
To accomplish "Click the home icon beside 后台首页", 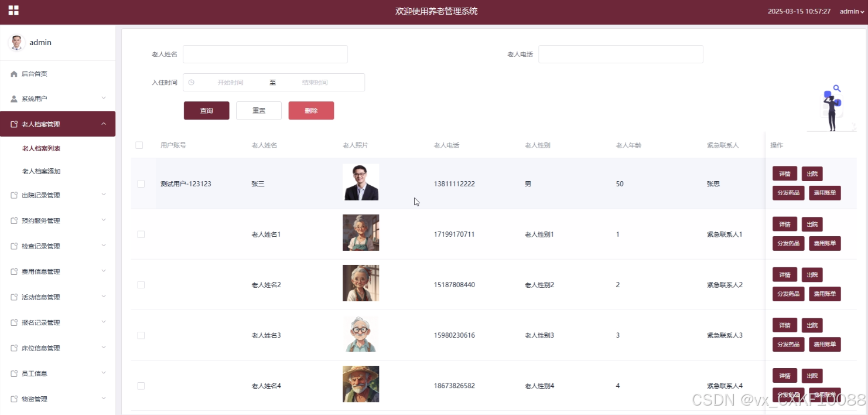I will (x=14, y=74).
